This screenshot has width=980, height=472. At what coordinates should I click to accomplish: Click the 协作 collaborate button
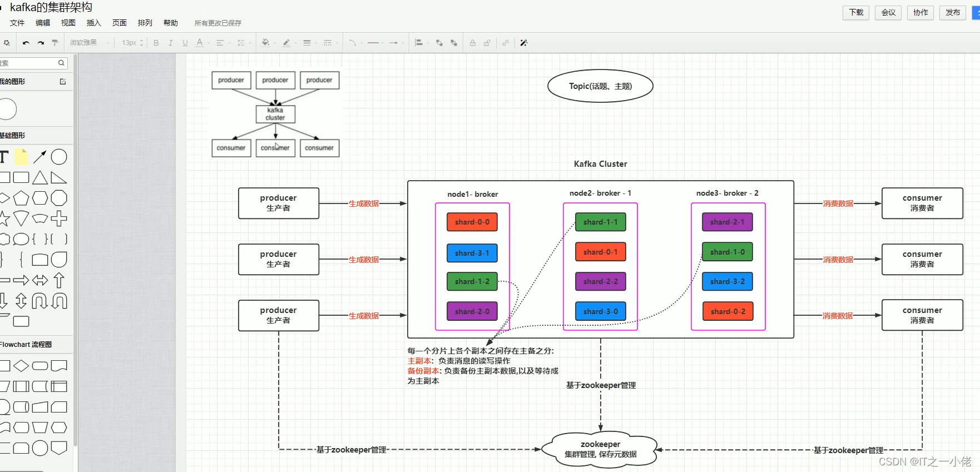pyautogui.click(x=921, y=12)
